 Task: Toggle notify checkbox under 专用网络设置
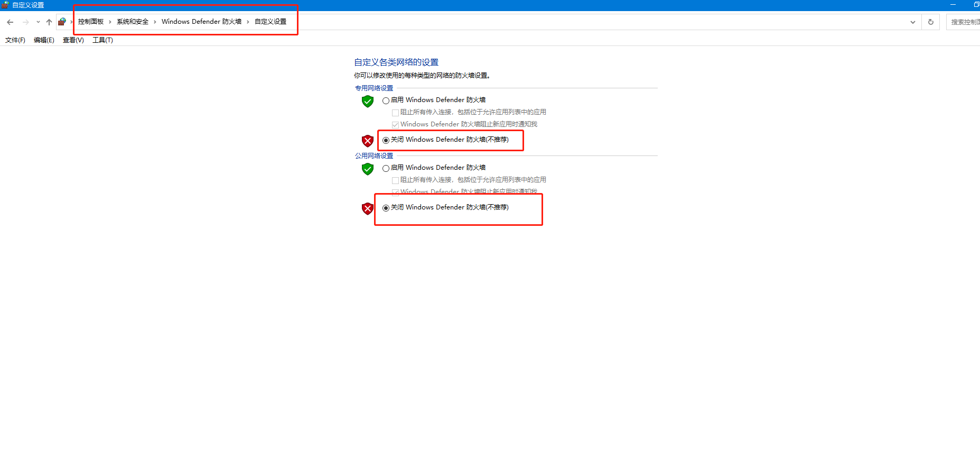point(395,125)
